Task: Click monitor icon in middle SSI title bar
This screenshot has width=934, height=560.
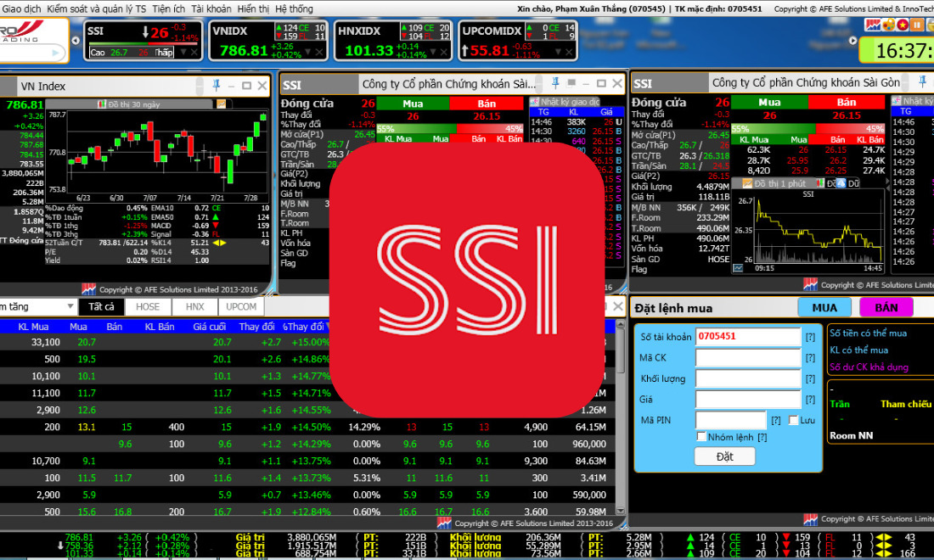Action: click(x=571, y=82)
